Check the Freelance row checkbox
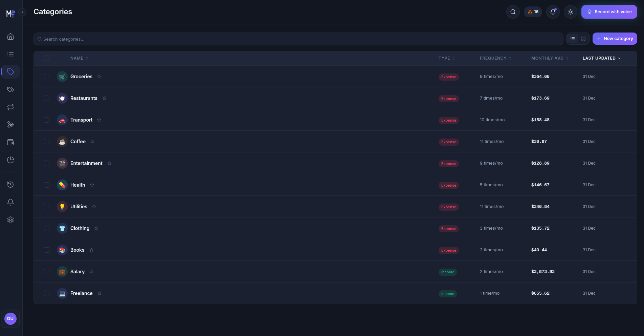644x336 pixels. pyautogui.click(x=47, y=293)
